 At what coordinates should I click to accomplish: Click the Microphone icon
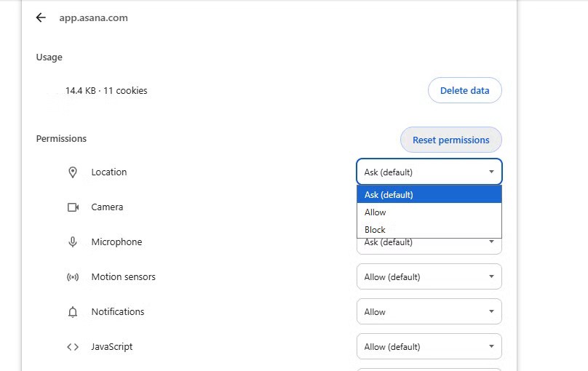coord(73,242)
